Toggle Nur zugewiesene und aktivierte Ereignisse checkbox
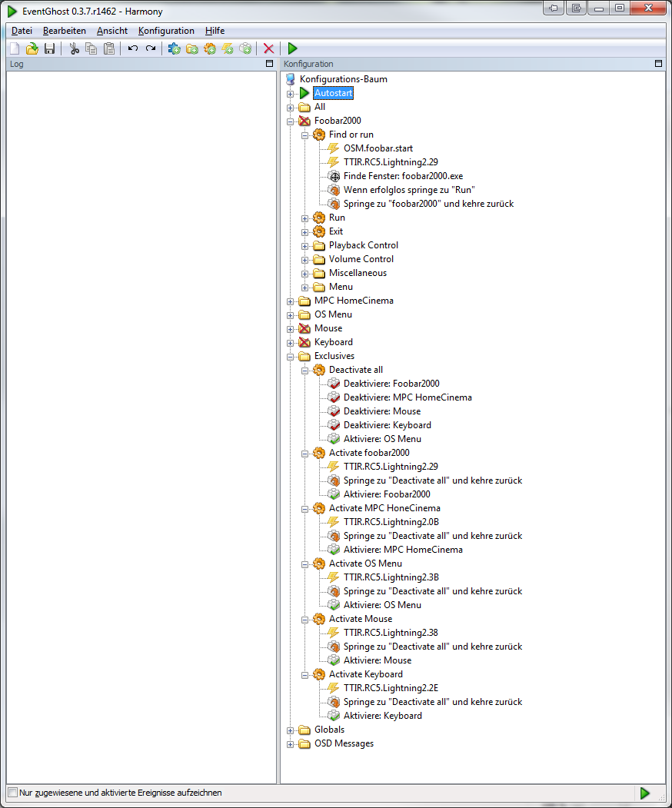The width and height of the screenshot is (672, 808). pyautogui.click(x=13, y=793)
